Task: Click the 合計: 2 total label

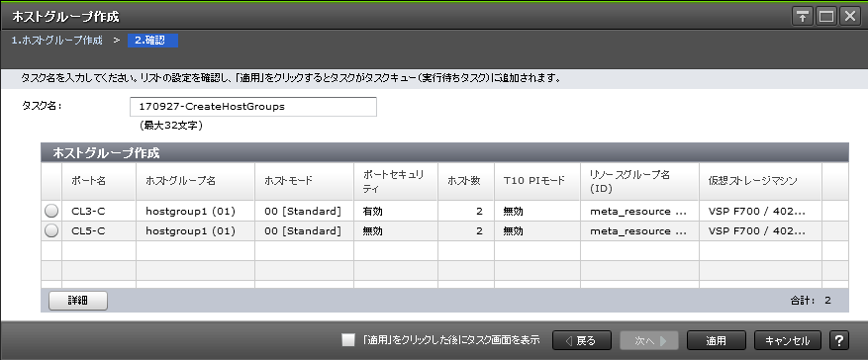Action: [811, 301]
